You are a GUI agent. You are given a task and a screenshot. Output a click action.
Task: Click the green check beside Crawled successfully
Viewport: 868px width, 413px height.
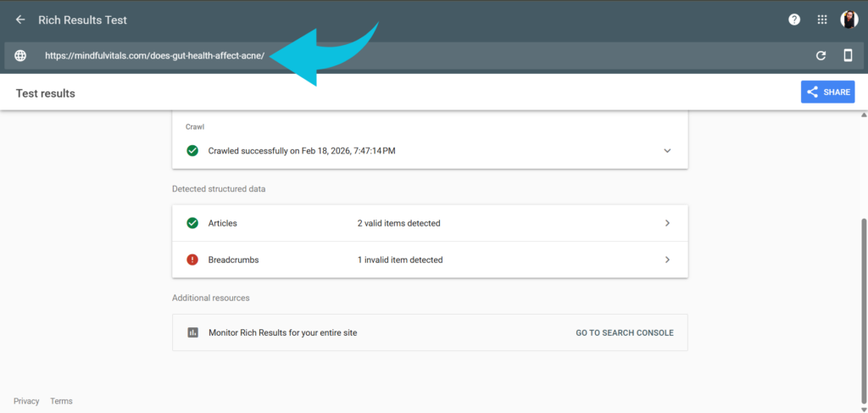(192, 151)
